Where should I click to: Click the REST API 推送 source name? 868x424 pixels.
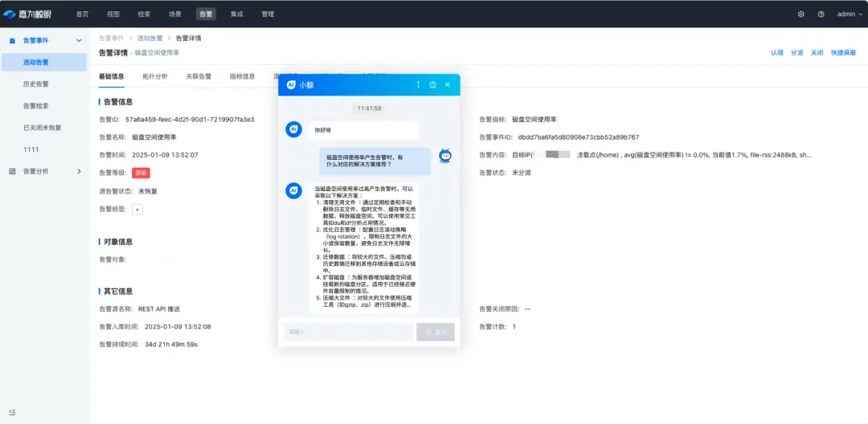click(x=159, y=309)
